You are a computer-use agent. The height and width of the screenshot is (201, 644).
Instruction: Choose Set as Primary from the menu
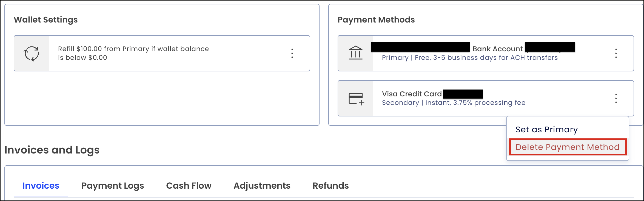click(x=546, y=130)
